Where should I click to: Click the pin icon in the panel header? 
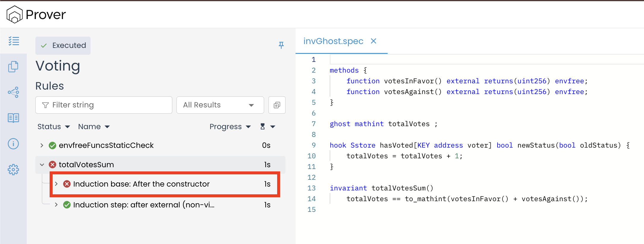pyautogui.click(x=281, y=45)
